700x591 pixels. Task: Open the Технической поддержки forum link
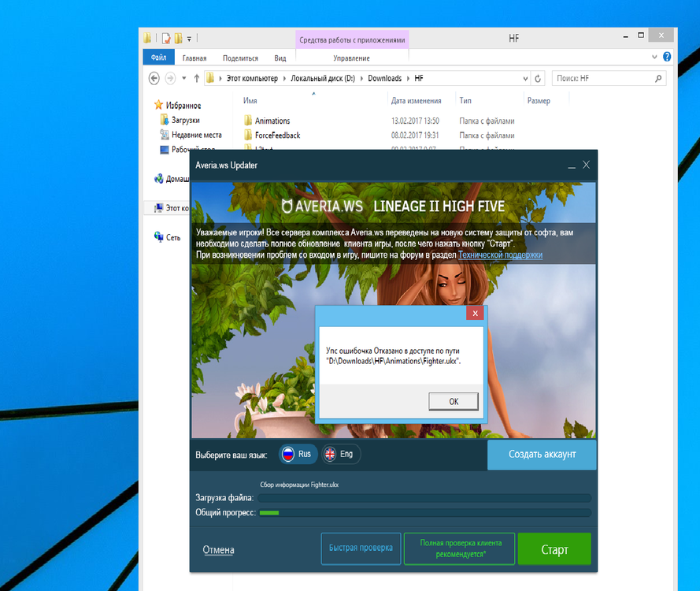pyautogui.click(x=500, y=255)
